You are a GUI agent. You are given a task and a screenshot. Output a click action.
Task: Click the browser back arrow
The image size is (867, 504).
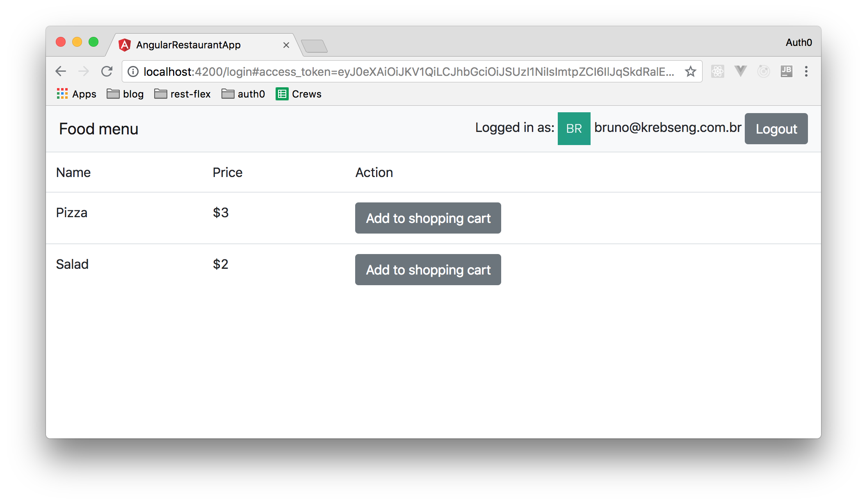(x=61, y=71)
